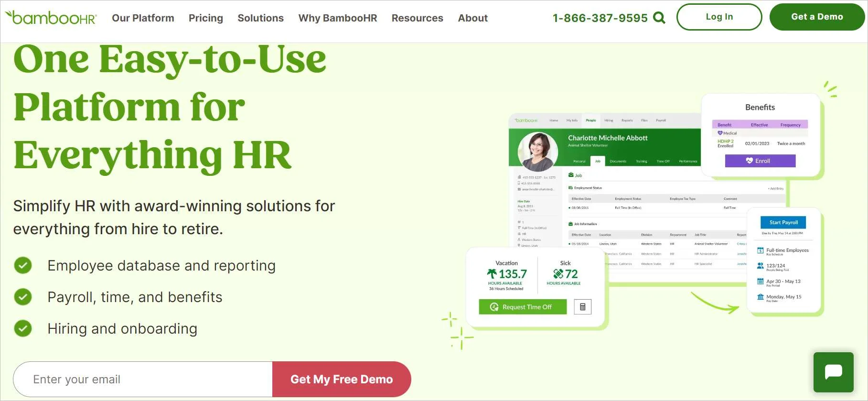Open the About menu

tap(473, 18)
